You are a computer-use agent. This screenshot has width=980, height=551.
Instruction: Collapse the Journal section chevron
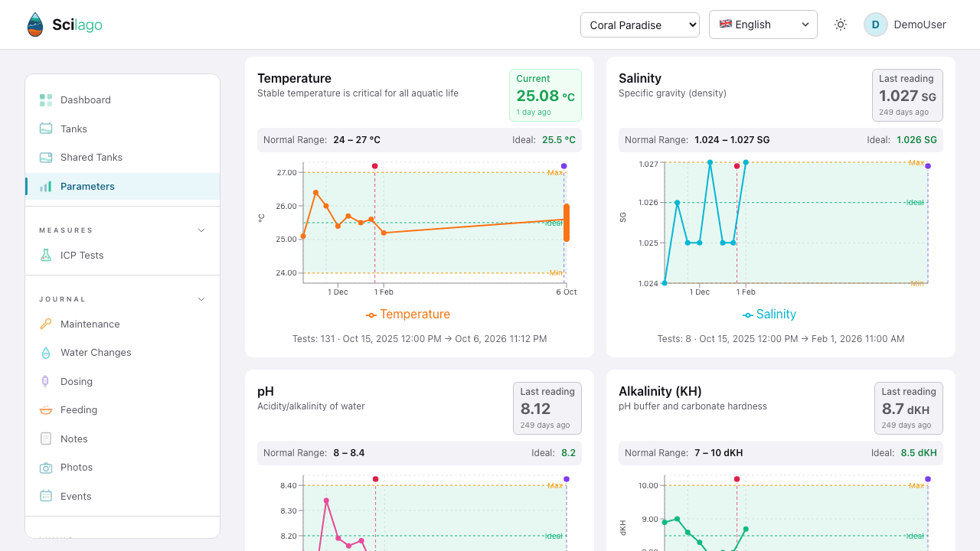click(x=202, y=299)
